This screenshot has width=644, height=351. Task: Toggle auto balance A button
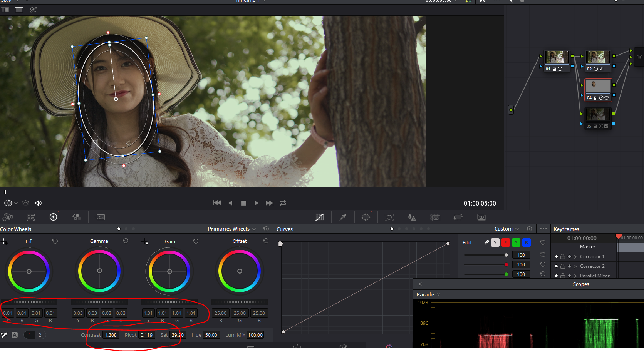tap(15, 335)
